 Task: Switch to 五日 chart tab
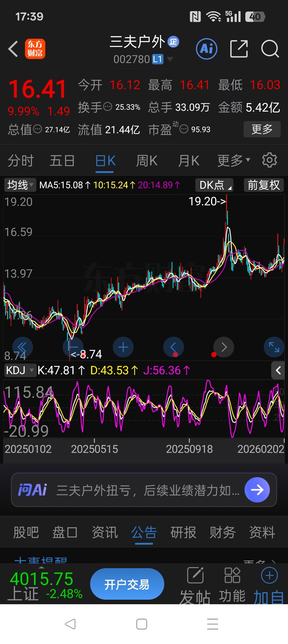62,160
